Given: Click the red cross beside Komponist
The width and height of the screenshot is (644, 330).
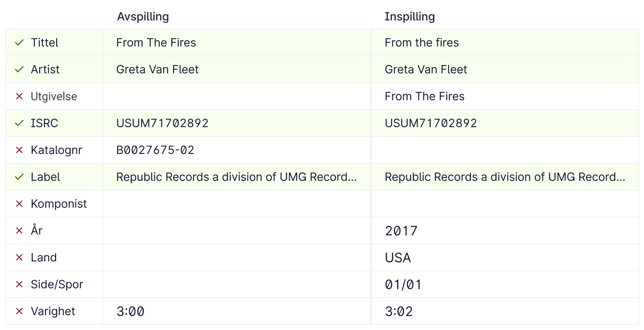Looking at the screenshot, I should point(19,204).
